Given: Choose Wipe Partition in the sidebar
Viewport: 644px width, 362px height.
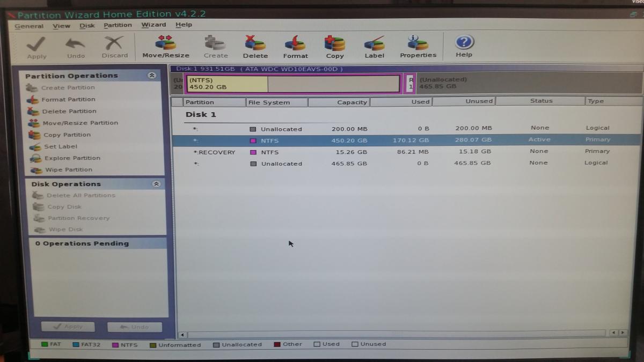Looking at the screenshot, I should 69,169.
